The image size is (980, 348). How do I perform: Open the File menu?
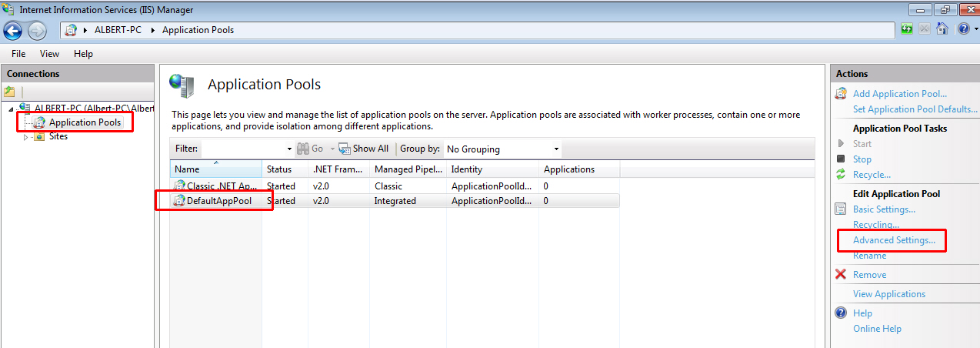tap(18, 54)
